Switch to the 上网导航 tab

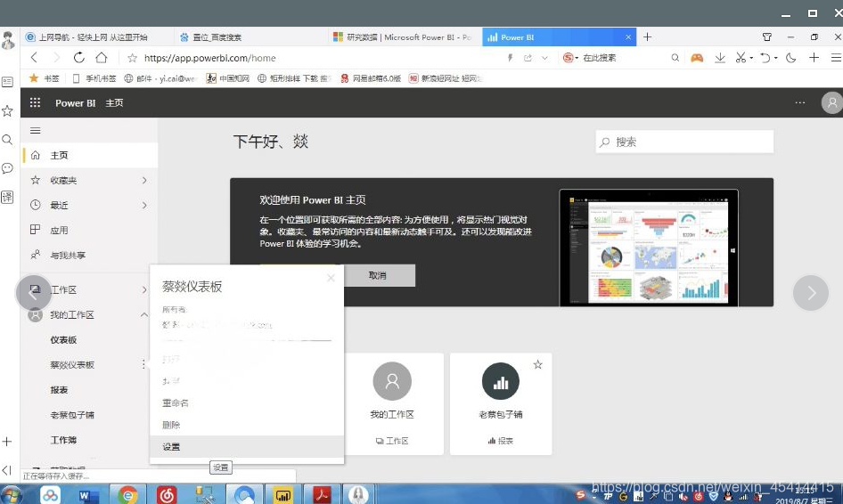(x=92, y=37)
